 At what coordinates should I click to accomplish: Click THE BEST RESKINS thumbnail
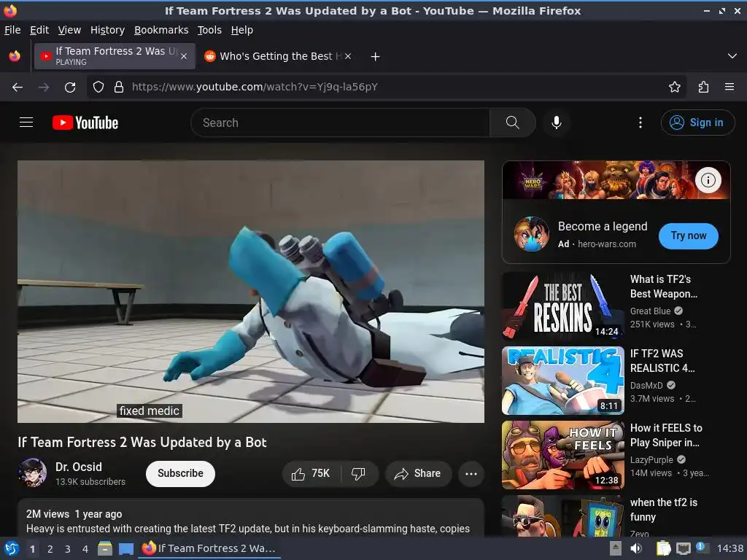(x=562, y=306)
